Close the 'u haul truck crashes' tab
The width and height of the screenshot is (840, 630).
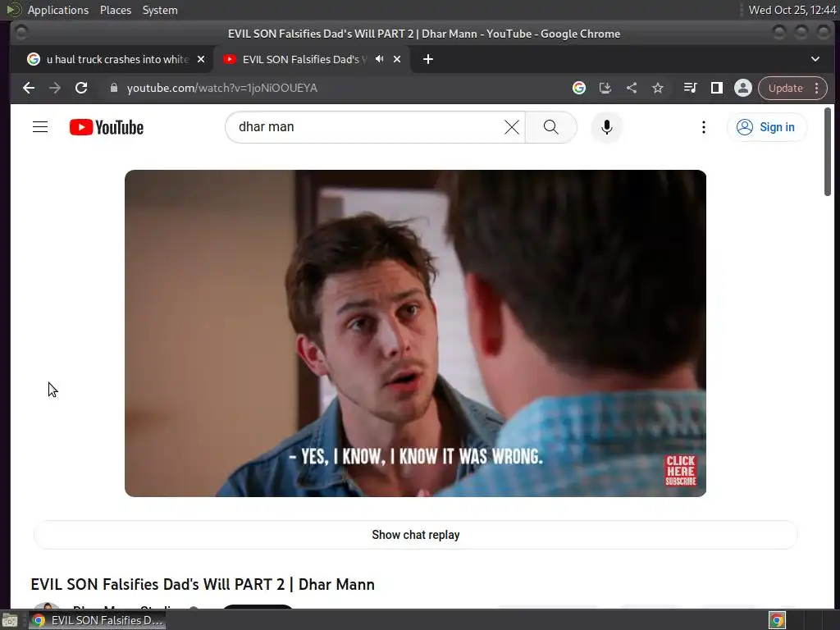click(x=201, y=59)
